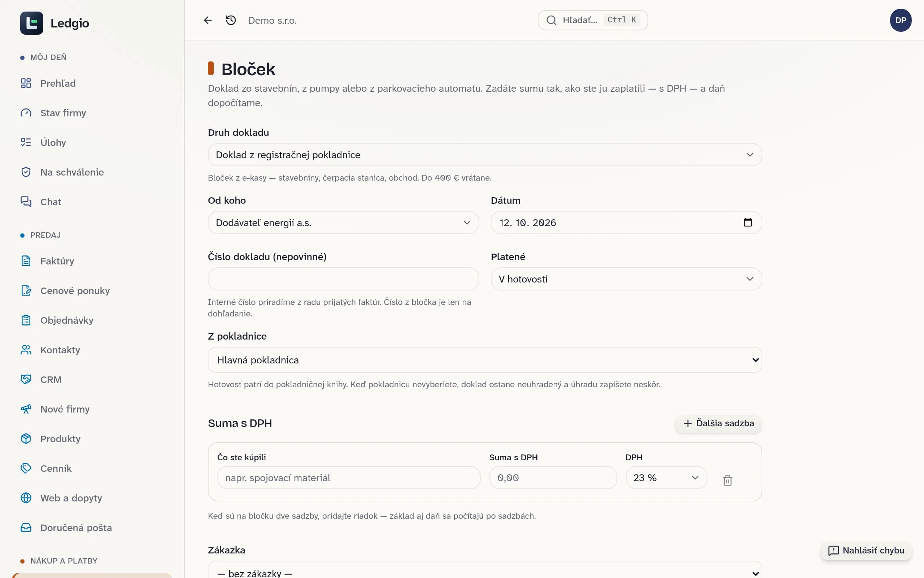Click the MÔJ DEŇ section header

click(48, 57)
